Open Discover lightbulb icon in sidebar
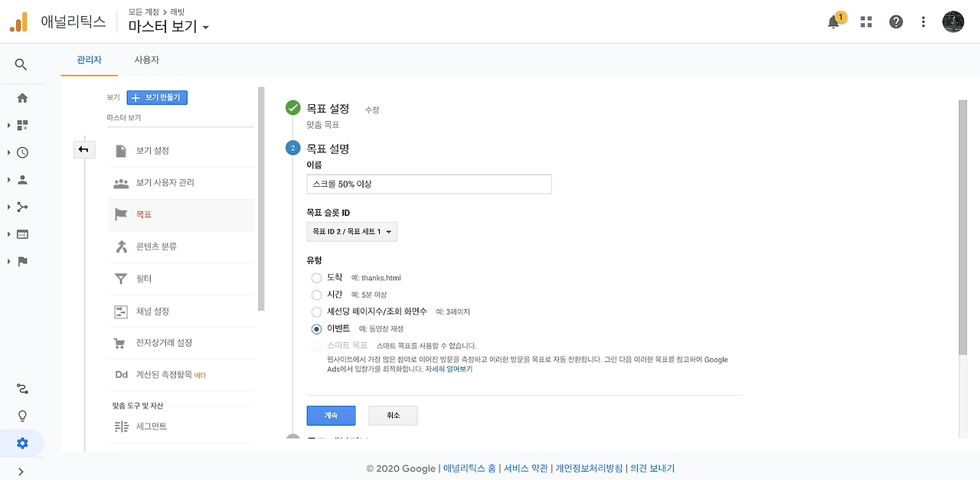Image resolution: width=980 pixels, height=480 pixels. [22, 416]
